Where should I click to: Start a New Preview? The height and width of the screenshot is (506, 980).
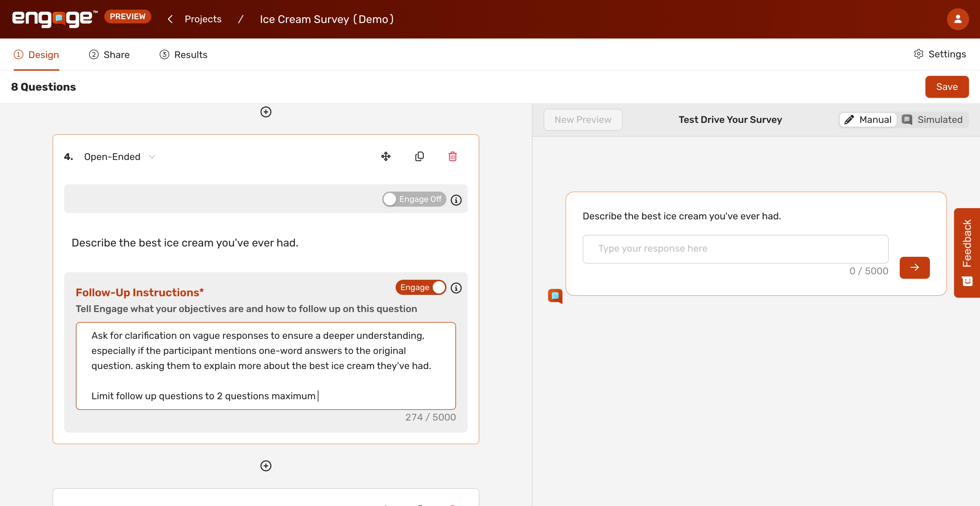point(583,119)
